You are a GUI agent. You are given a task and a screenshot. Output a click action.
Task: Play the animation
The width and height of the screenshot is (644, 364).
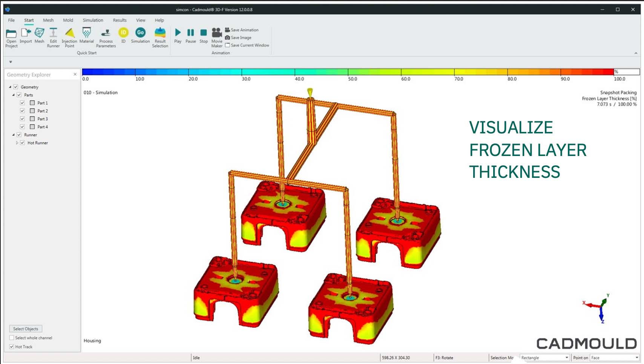coord(178,33)
